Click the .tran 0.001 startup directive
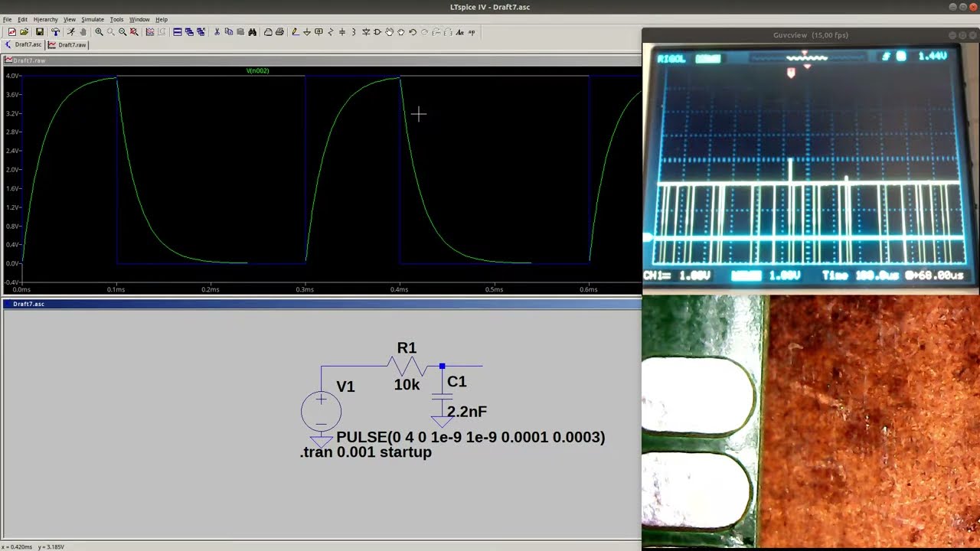 tap(366, 452)
